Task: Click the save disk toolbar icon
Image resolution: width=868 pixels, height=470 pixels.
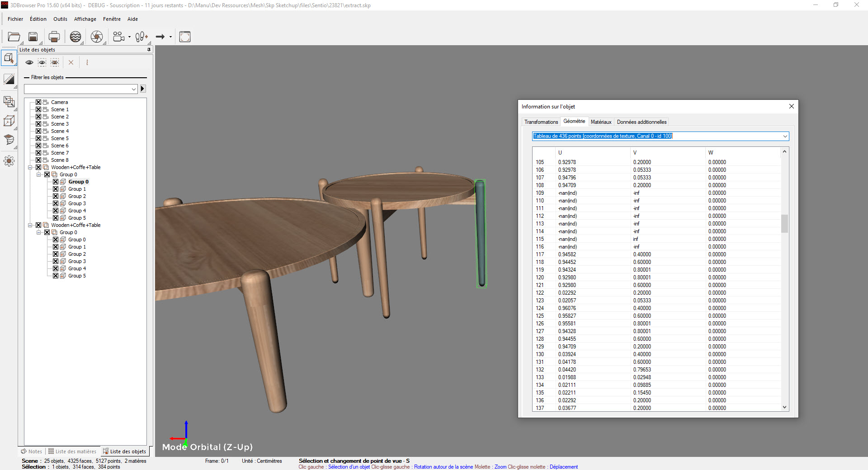Action: coord(33,37)
